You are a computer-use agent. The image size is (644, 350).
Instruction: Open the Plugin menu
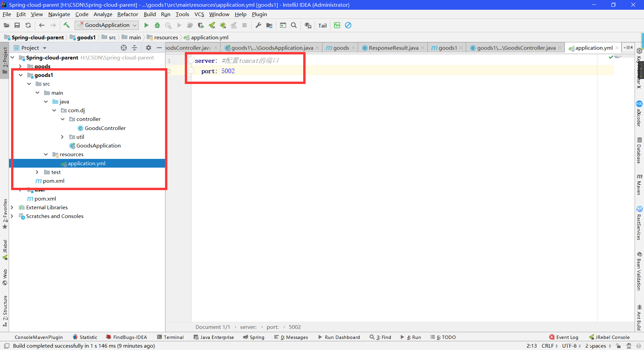pos(259,14)
